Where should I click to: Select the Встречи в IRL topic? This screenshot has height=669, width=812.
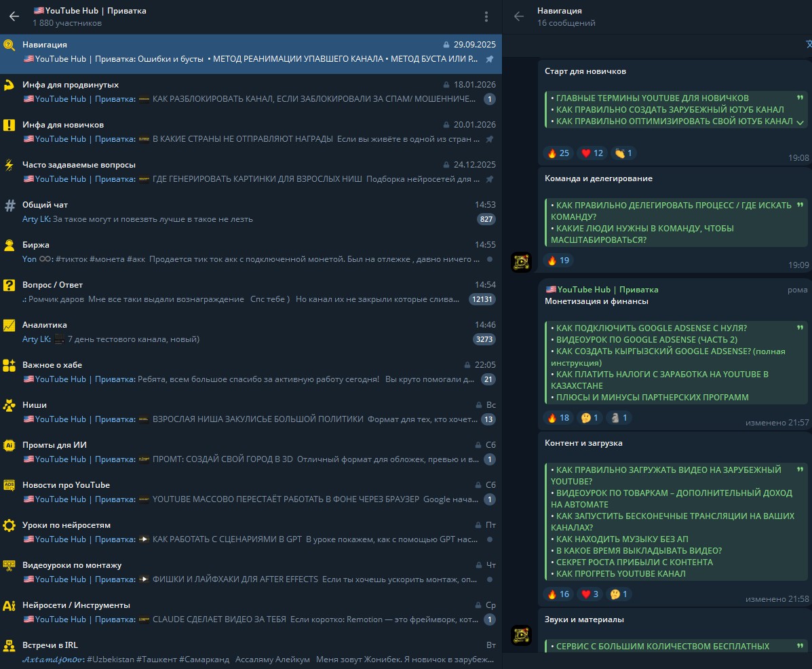click(x=251, y=652)
